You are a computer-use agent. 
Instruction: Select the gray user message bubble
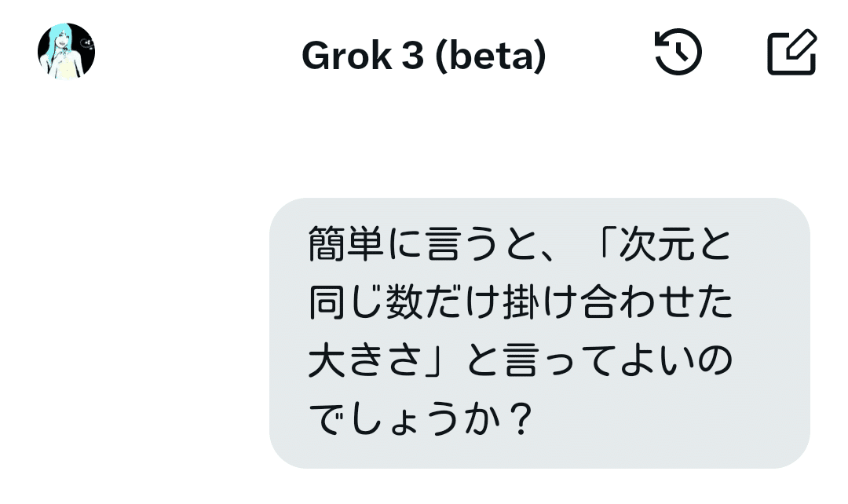[539, 333]
